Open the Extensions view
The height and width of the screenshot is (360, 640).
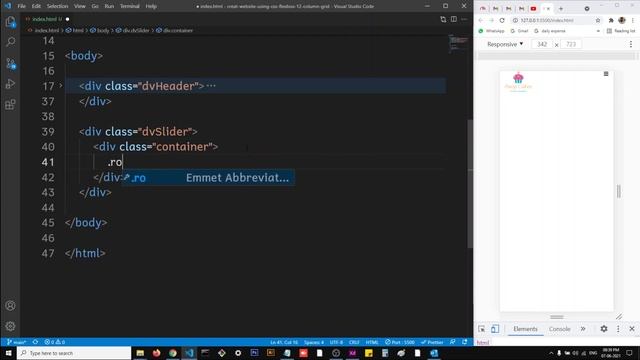point(11,104)
